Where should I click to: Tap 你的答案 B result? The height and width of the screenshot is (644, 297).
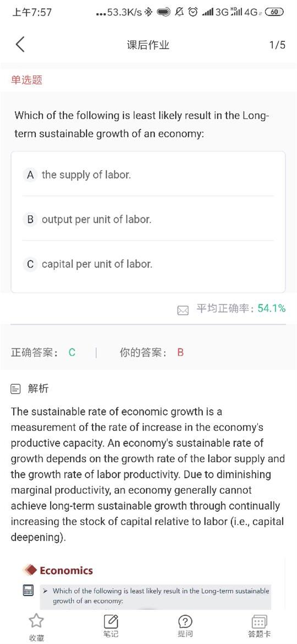(152, 352)
